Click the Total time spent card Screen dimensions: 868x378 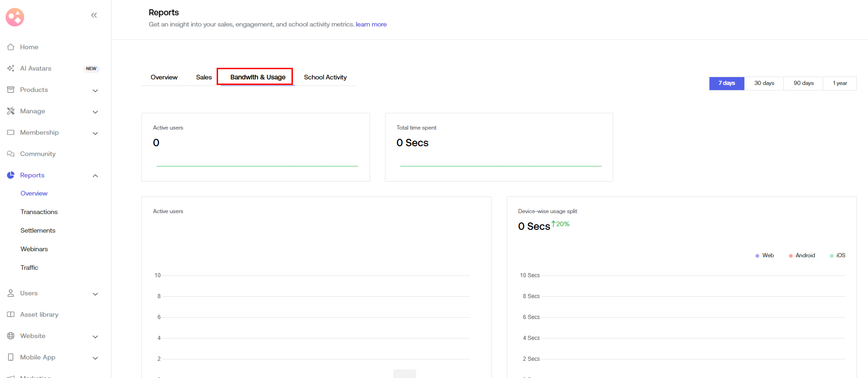(x=498, y=147)
